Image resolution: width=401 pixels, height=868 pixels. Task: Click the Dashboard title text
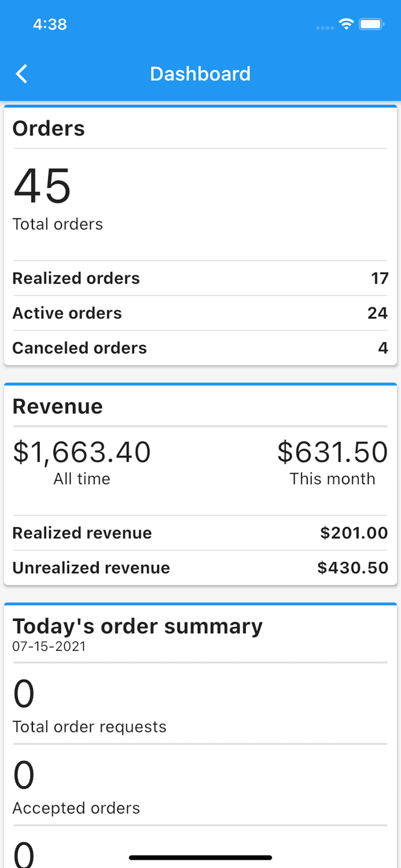(200, 74)
